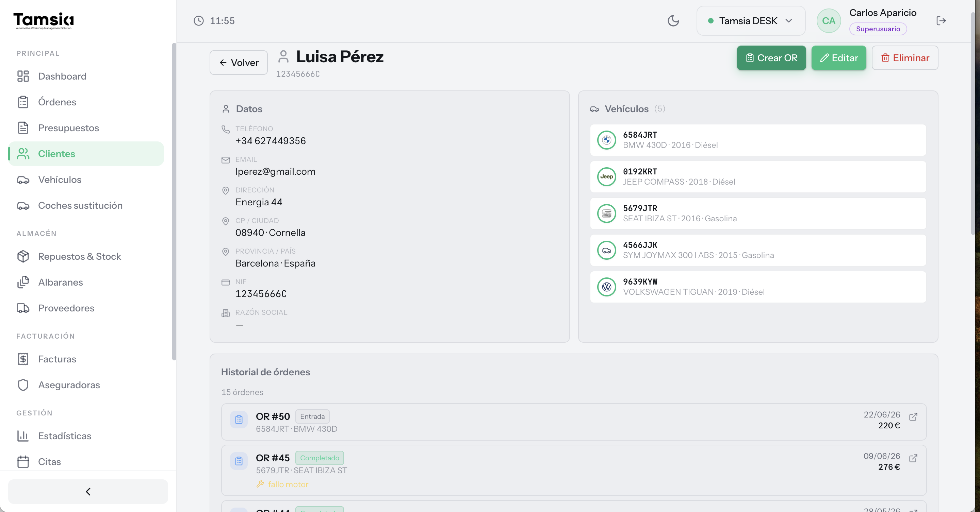Click the Proveedores truck icon
Image resolution: width=980 pixels, height=512 pixels.
tap(23, 308)
